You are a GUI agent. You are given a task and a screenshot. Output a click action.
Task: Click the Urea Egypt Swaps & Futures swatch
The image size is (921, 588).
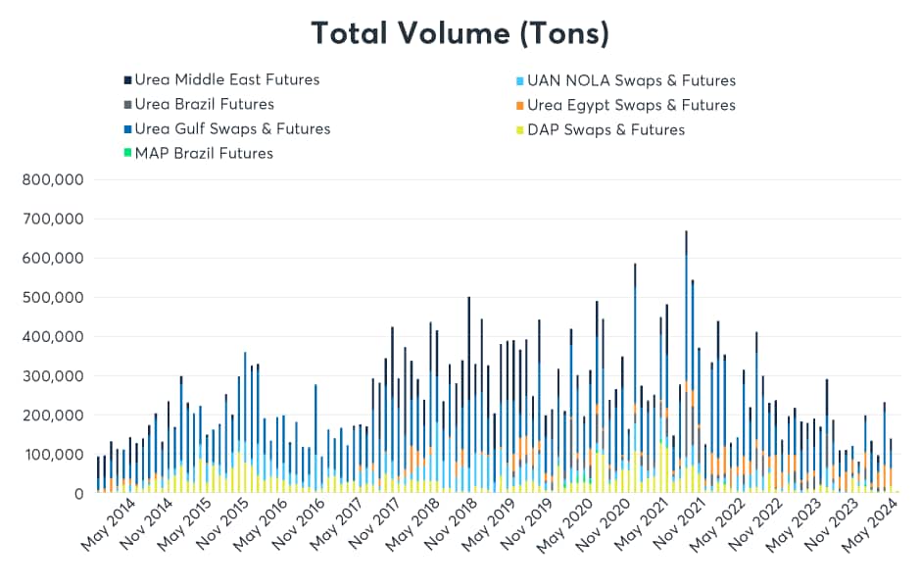pyautogui.click(x=519, y=106)
